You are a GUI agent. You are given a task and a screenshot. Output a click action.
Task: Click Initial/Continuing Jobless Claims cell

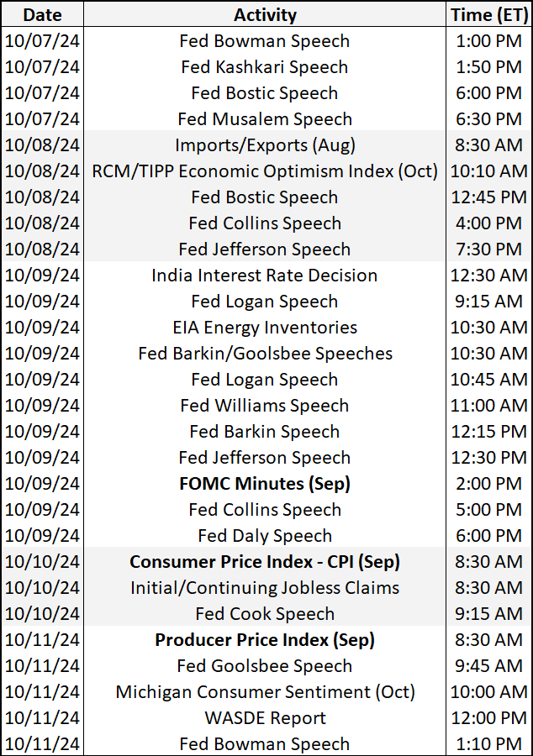tap(265, 588)
